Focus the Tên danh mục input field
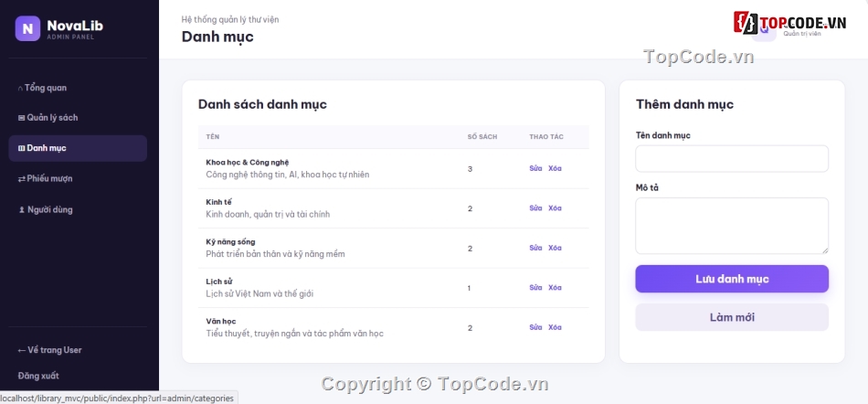Viewport: 868px width, 404px height. click(732, 159)
